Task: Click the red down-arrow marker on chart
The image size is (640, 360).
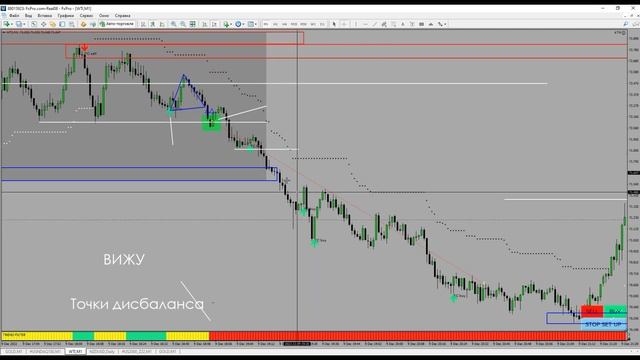Action: point(84,48)
